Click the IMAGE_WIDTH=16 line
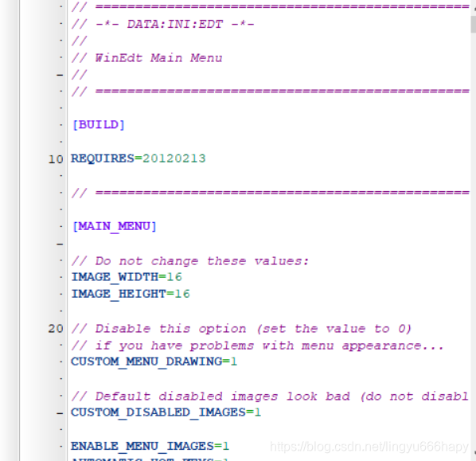The width and height of the screenshot is (476, 461). [x=127, y=277]
